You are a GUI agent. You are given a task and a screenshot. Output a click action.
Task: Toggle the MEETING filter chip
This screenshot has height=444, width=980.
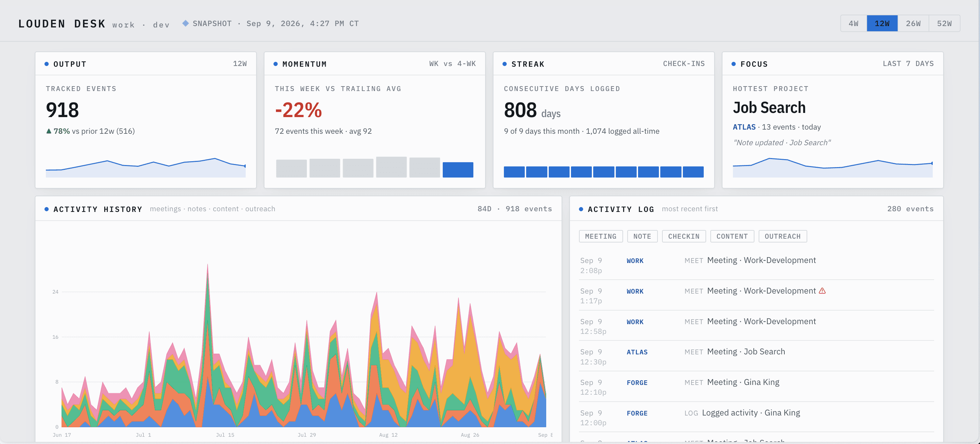coord(600,236)
